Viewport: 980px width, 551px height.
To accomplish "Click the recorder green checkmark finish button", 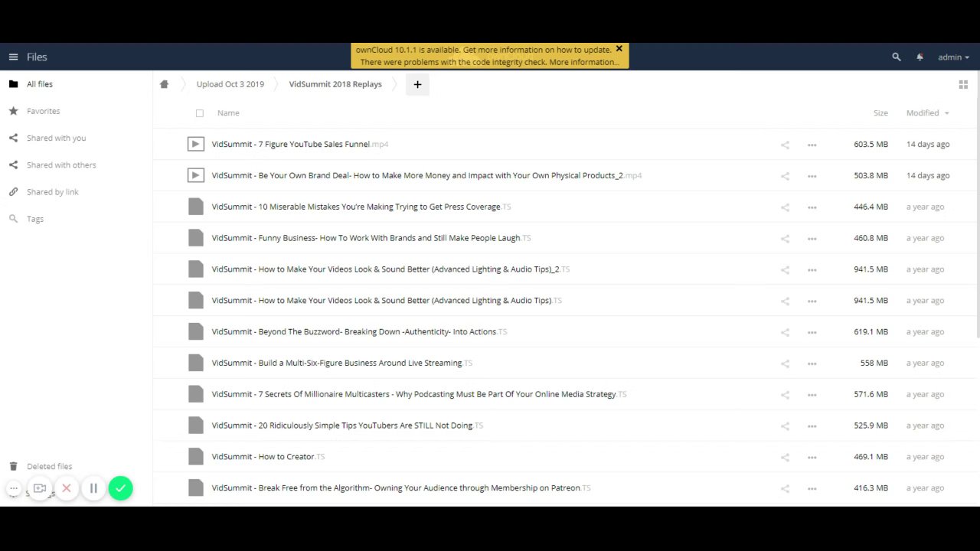I will pos(120,488).
